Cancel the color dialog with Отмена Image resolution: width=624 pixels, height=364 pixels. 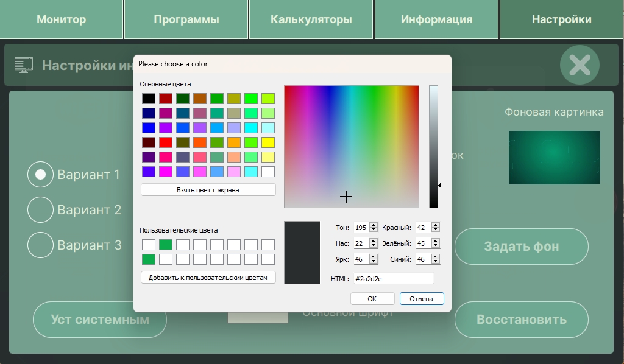(422, 299)
